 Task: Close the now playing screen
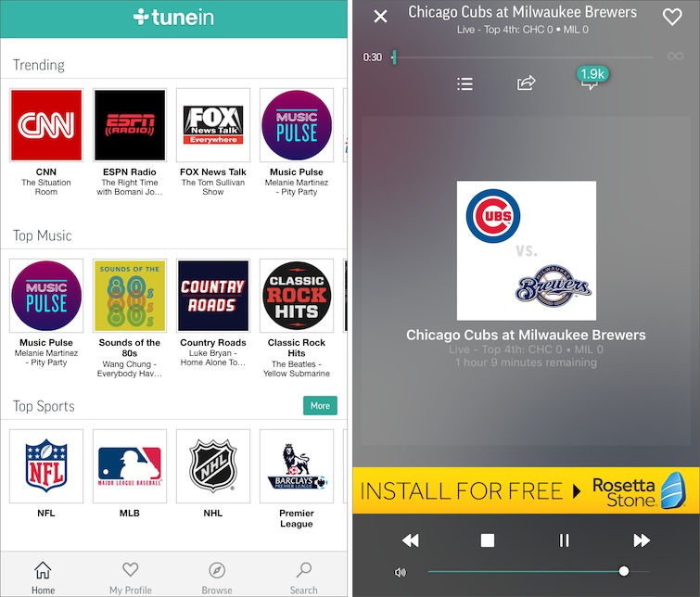click(x=380, y=17)
